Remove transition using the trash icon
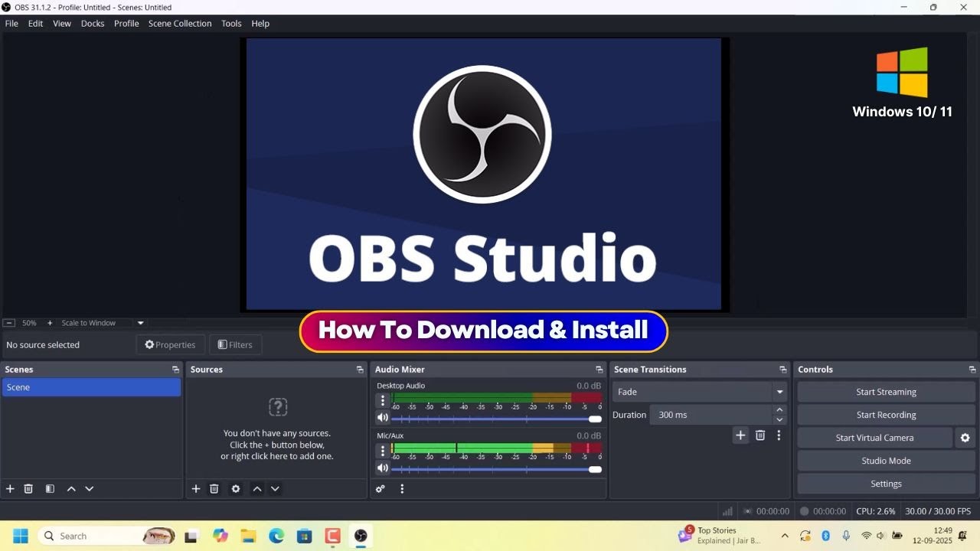980x551 pixels. tap(760, 435)
